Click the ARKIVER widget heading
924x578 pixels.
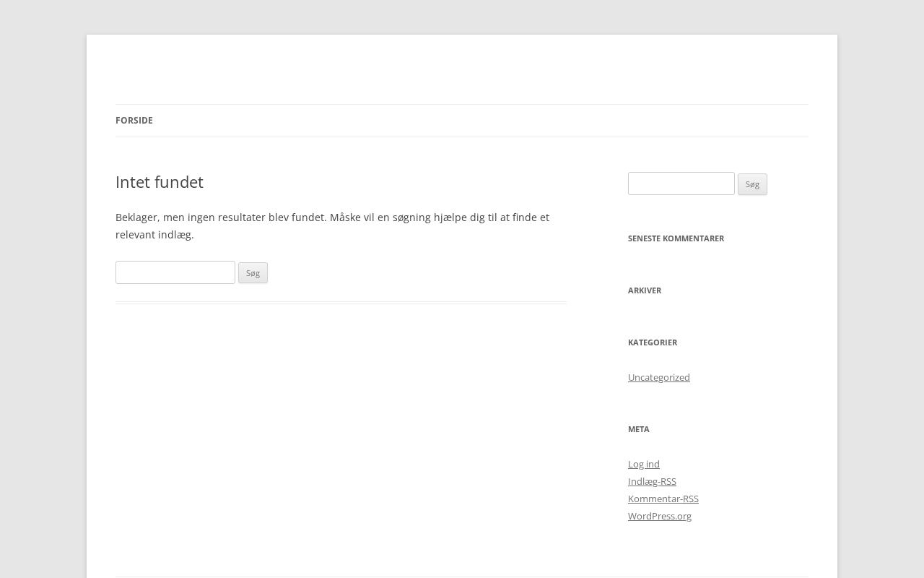(x=644, y=290)
